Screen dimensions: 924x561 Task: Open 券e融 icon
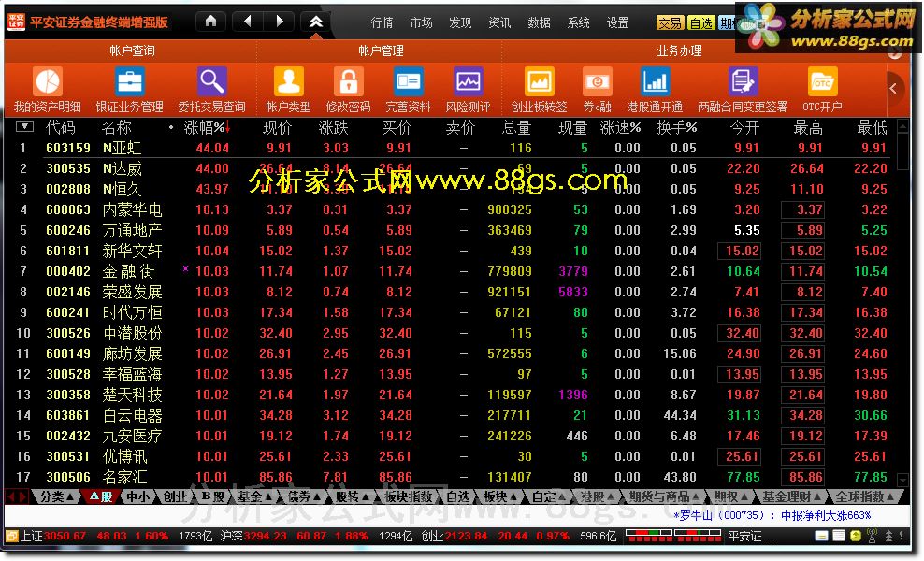point(597,82)
